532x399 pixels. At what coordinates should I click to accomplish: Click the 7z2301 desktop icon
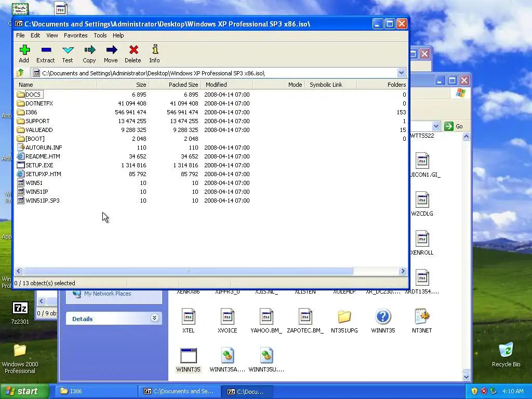click(x=20, y=313)
